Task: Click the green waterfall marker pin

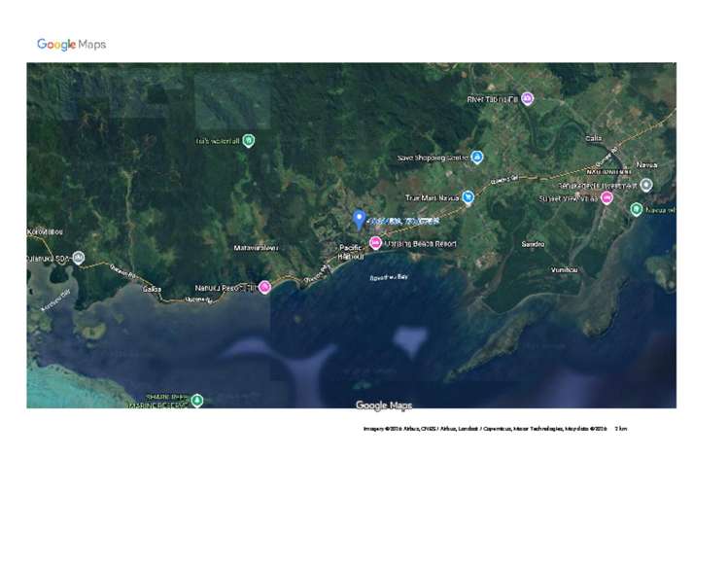Action: coord(249,140)
